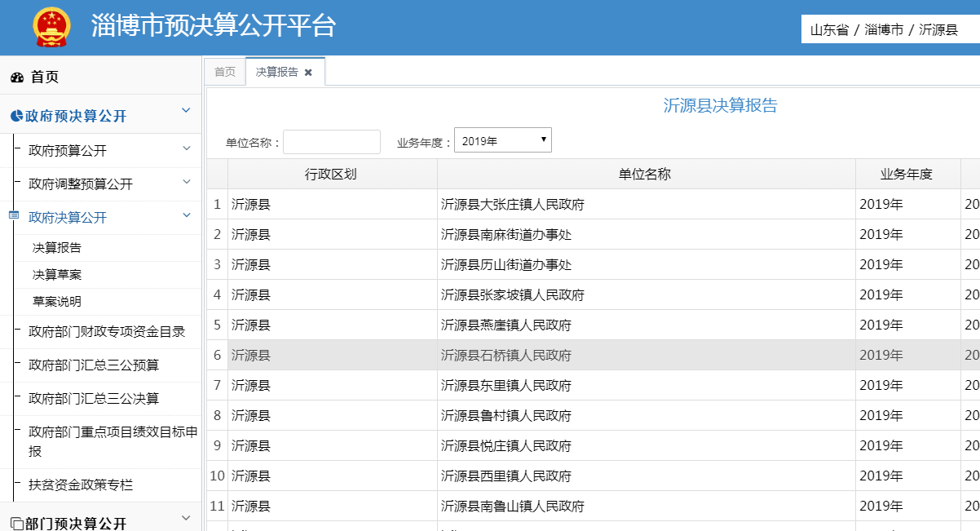Expand the 部门预决算公开 chevron

click(x=186, y=518)
